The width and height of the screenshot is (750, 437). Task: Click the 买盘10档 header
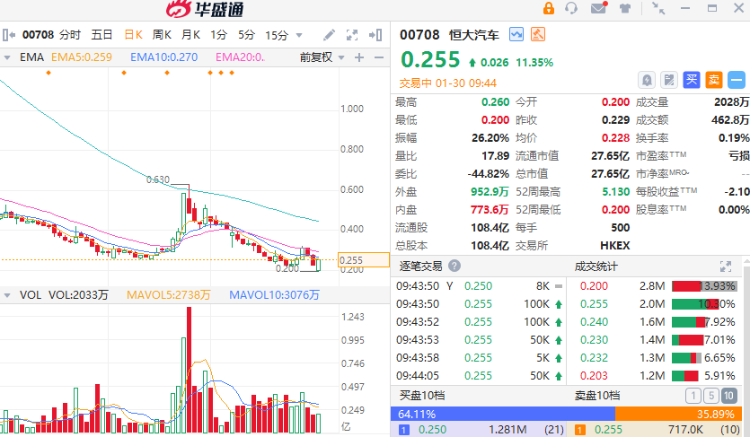pyautogui.click(x=422, y=395)
